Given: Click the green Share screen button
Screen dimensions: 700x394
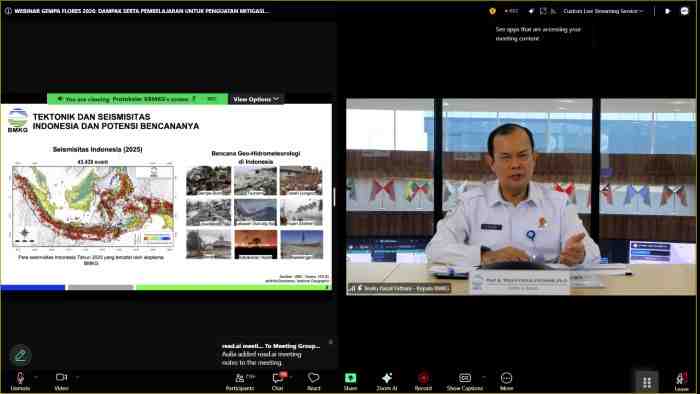Looking at the screenshot, I should [350, 381].
